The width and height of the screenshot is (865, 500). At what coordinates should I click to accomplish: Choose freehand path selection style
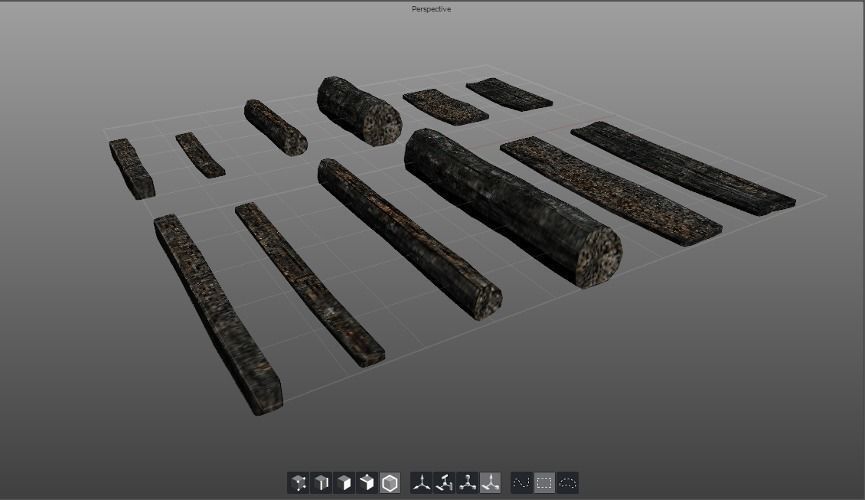pos(522,483)
